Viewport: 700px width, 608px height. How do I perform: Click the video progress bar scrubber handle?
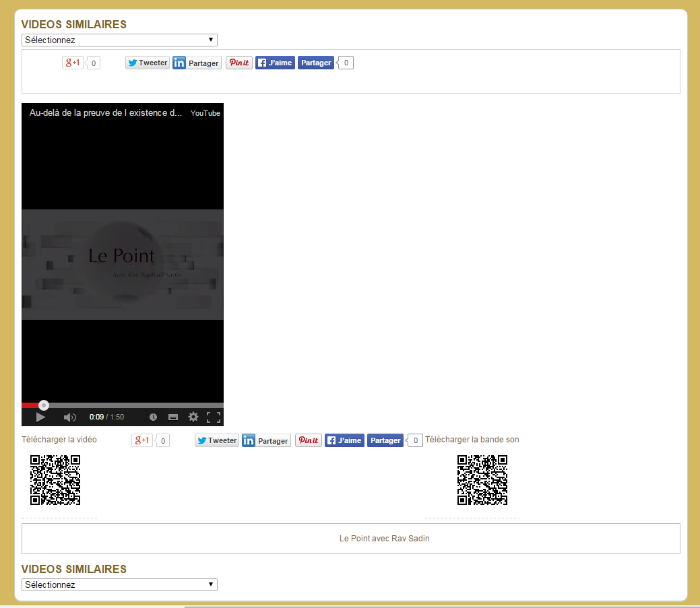coord(43,405)
